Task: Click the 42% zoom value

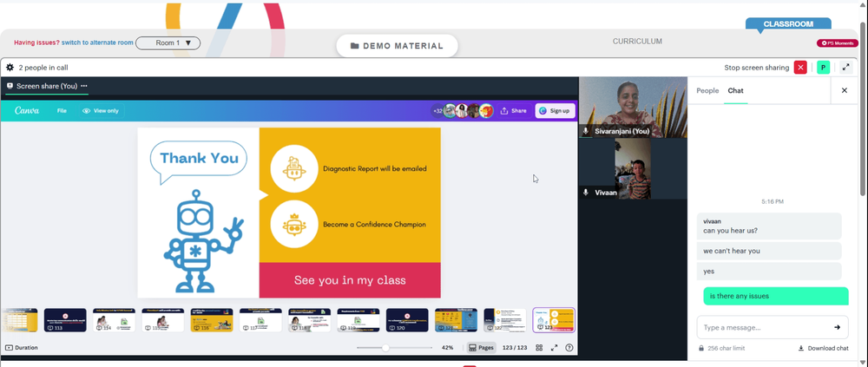Action: (447, 348)
